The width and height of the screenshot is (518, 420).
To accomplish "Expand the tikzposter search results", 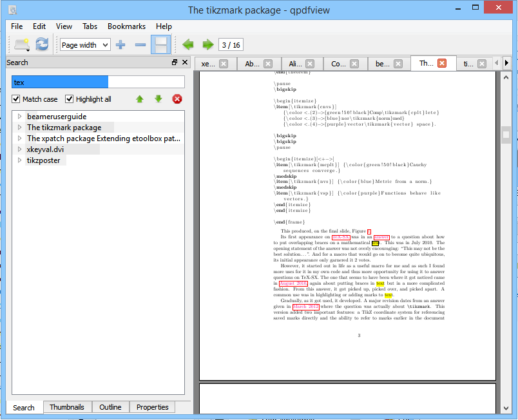I will point(19,160).
